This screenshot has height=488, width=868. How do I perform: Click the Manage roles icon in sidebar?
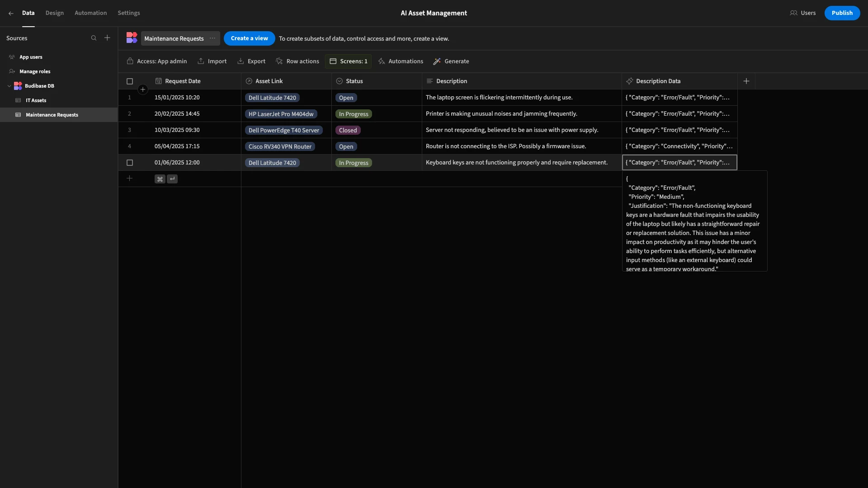[x=12, y=71]
